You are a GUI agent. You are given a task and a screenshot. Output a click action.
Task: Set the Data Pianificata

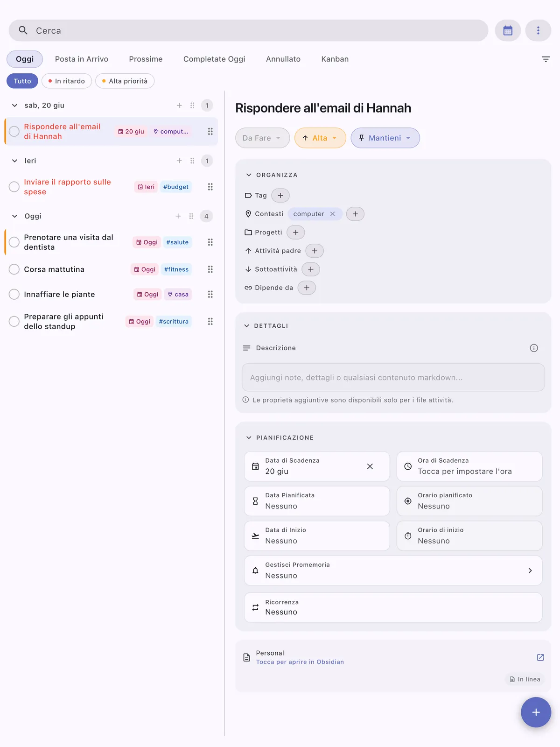(x=317, y=501)
